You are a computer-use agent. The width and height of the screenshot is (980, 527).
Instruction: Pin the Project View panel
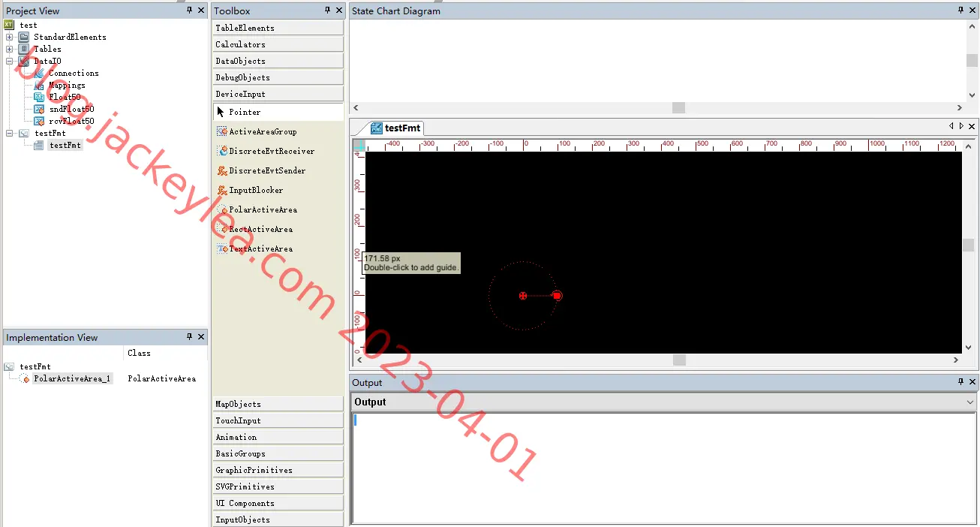[189, 11]
